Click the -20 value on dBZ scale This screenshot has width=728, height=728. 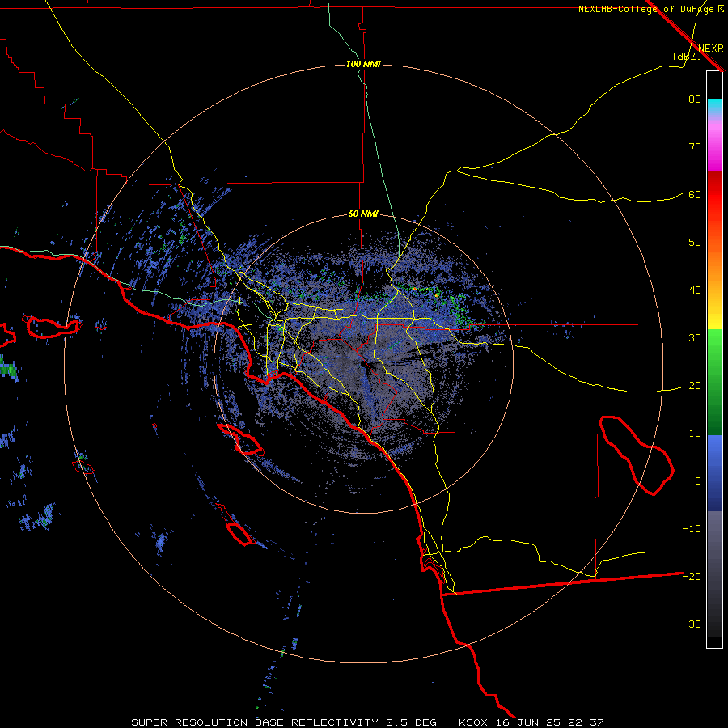click(x=692, y=577)
